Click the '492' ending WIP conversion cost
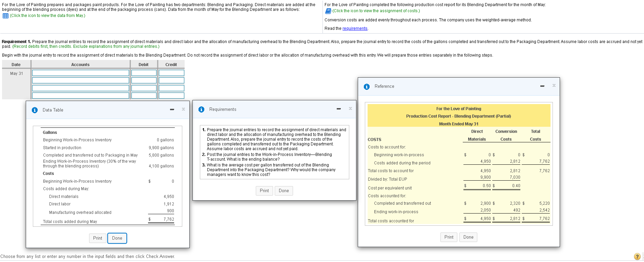This screenshot has height=262, width=644. 517,210
